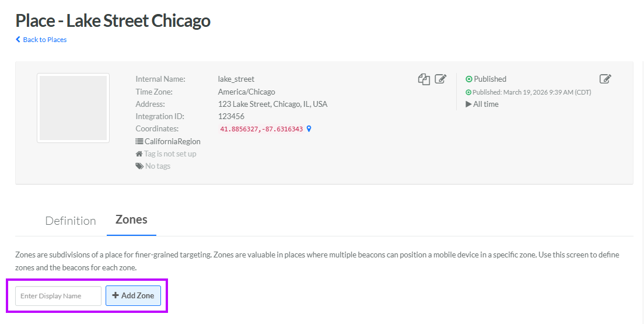Click the home icon for unset tag

[x=139, y=154]
